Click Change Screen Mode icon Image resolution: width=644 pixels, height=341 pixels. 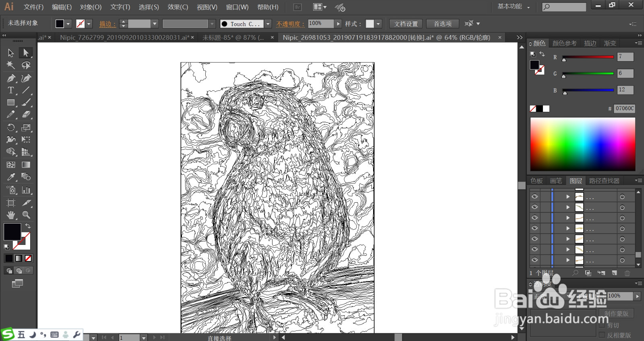click(x=17, y=283)
